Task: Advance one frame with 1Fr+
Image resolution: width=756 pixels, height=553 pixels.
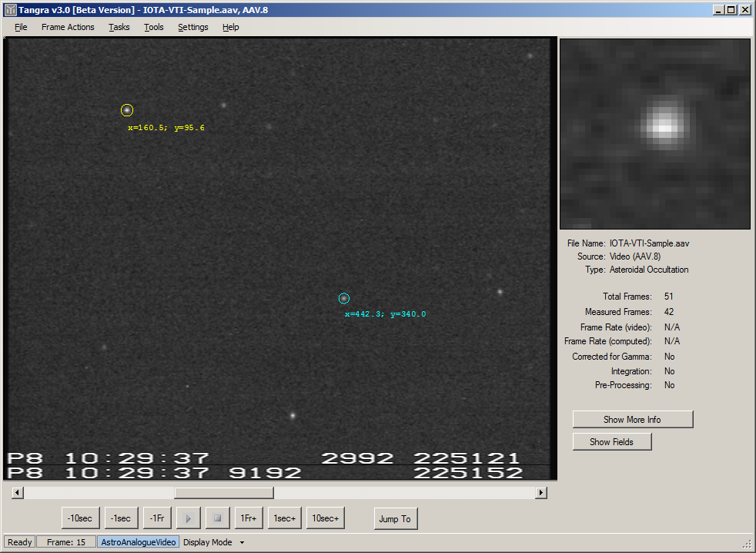Action: (249, 518)
